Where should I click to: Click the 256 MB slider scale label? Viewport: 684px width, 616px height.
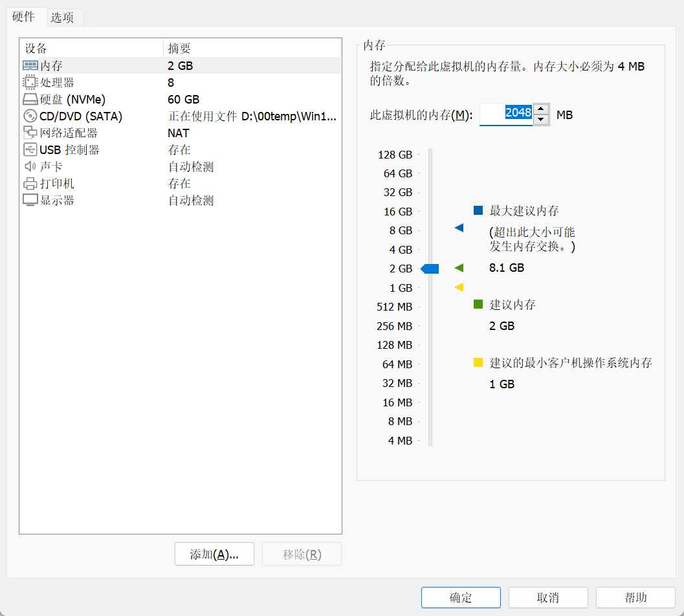click(x=394, y=326)
